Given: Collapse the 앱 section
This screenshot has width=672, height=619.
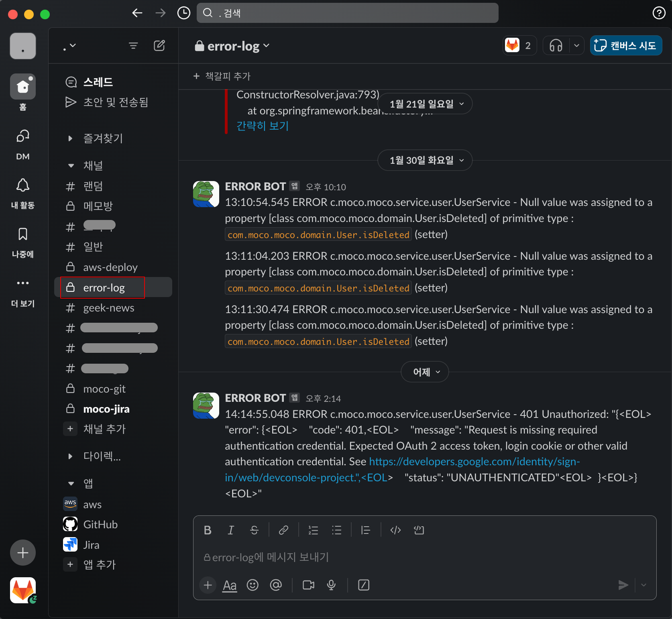Looking at the screenshot, I should point(71,484).
